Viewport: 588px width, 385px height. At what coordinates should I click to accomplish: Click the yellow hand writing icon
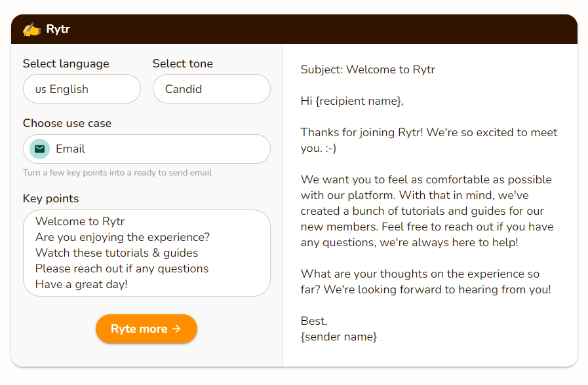(x=30, y=29)
